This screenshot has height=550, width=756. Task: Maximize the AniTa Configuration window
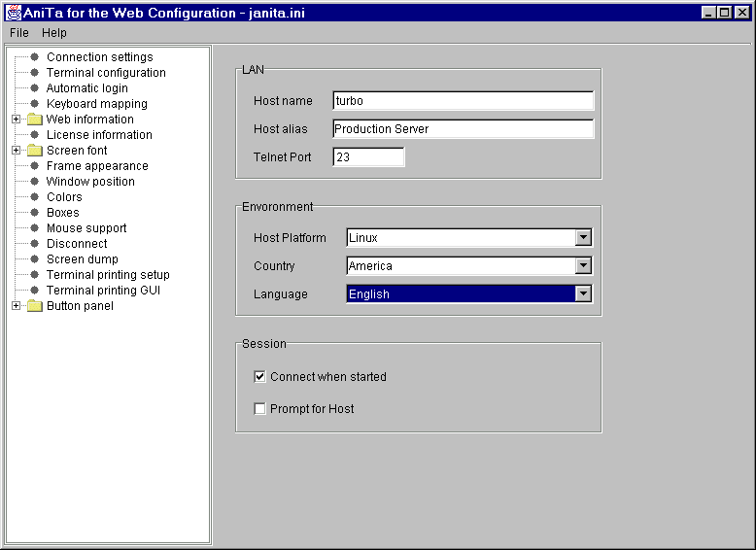click(x=725, y=13)
